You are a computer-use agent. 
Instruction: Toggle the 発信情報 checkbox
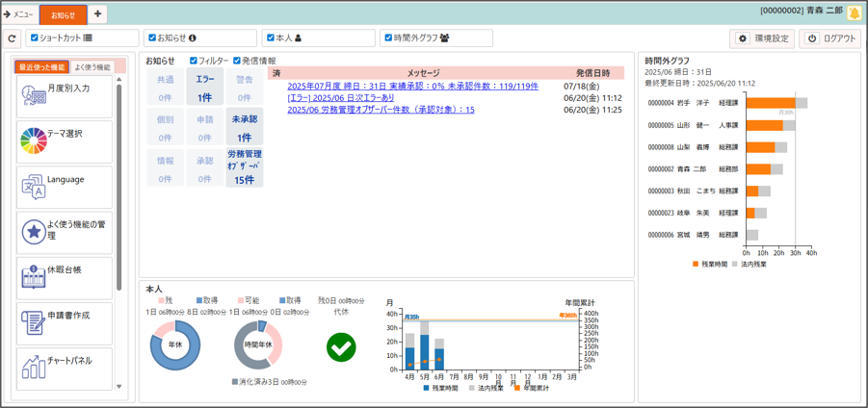[237, 61]
